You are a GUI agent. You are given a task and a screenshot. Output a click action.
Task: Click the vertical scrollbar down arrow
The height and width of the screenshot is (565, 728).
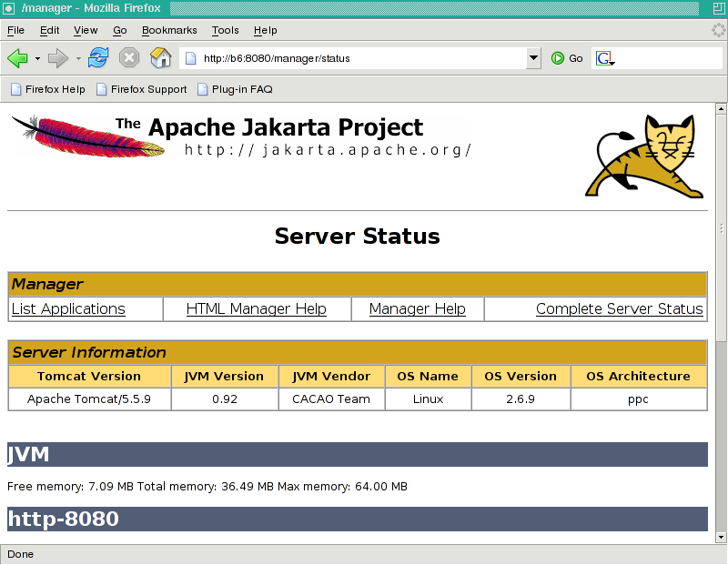tap(721, 537)
